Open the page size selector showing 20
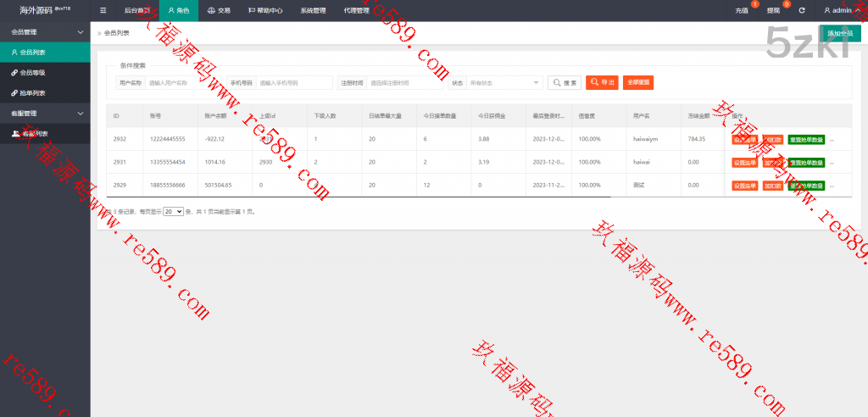Screen dimensions: 868x417 coord(173,211)
